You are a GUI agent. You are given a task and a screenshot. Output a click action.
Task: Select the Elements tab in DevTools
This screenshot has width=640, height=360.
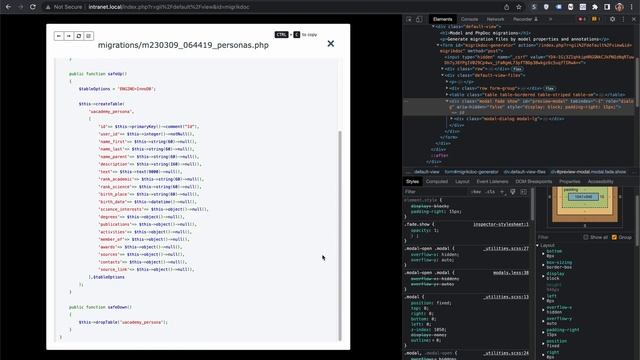point(442,19)
